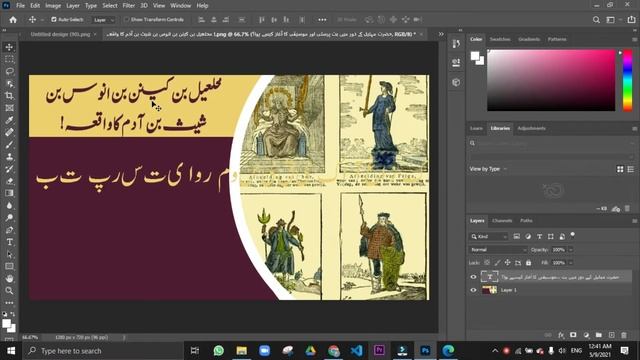The height and width of the screenshot is (360, 640).
Task: Toggle the lock all padlock
Action: click(529, 262)
